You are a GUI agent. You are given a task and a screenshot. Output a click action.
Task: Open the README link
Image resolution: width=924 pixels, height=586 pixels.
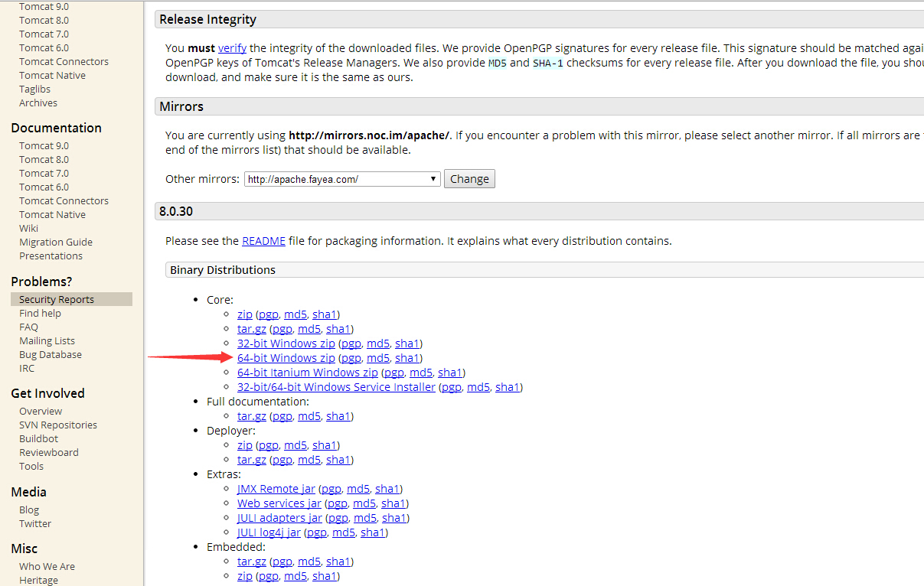[263, 241]
